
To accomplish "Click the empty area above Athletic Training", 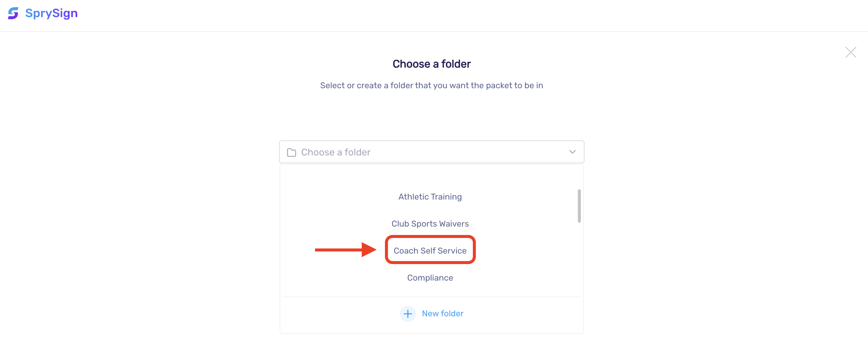I will click(x=430, y=177).
